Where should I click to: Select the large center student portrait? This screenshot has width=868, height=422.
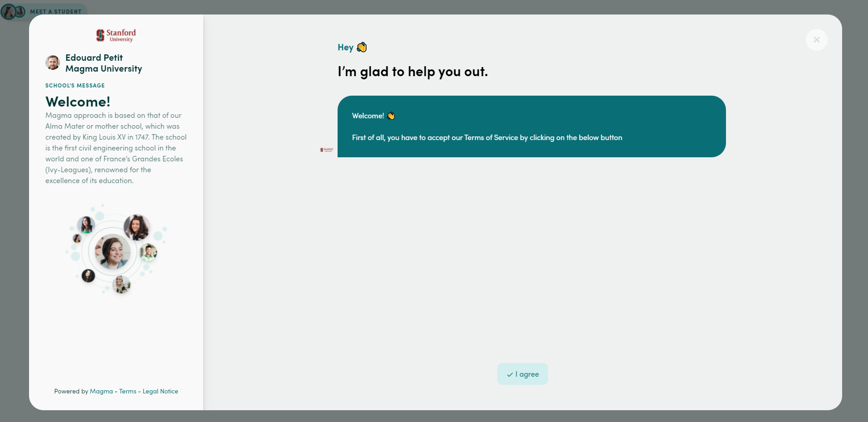click(x=113, y=251)
